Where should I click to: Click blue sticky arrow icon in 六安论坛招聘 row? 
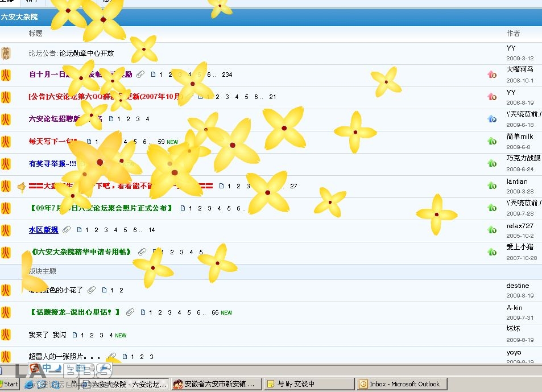(492, 119)
